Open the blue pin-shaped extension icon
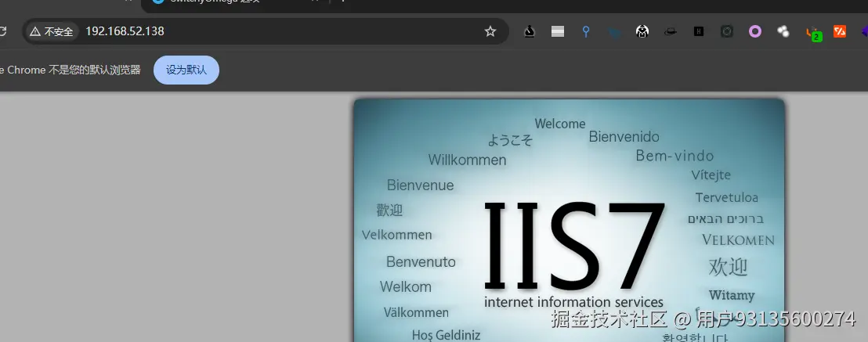Screen dimensions: 868x342 pos(586,31)
